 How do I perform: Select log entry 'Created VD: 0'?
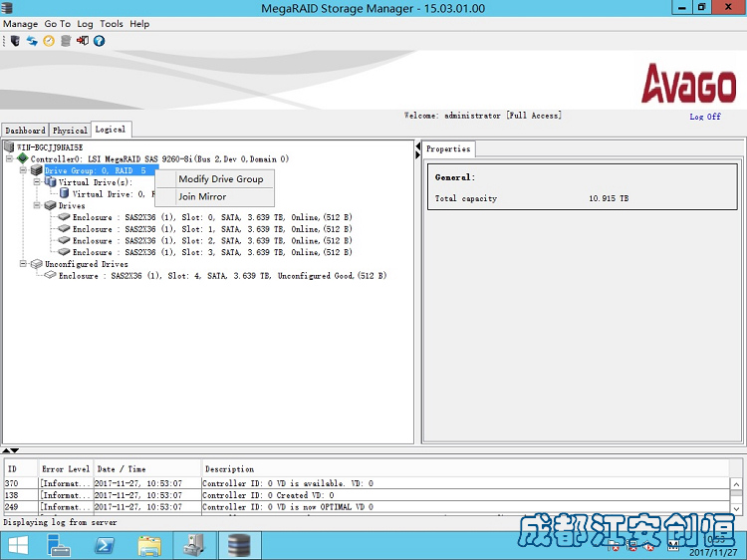[367, 495]
